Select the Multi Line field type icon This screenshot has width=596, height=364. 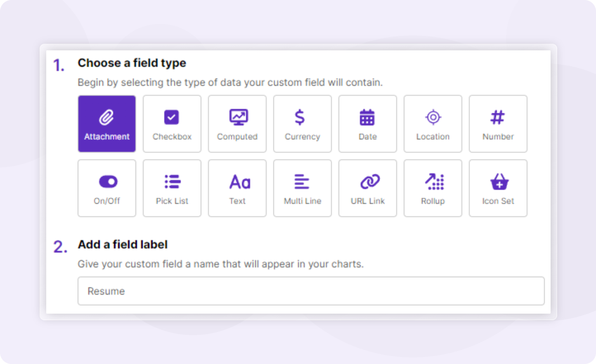tap(302, 188)
